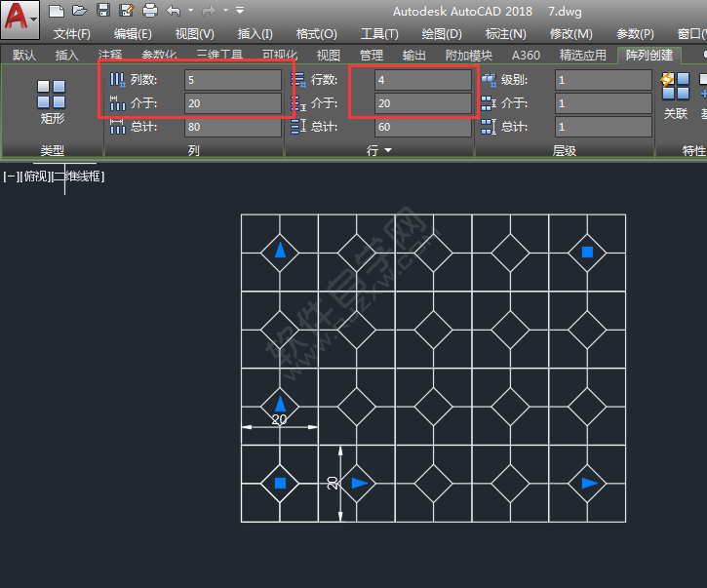This screenshot has height=588, width=707.
Task: Click the 俯视 view controls label
Action: (x=36, y=176)
